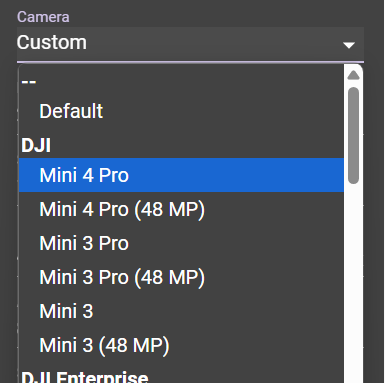Pick the Mini 3 (48 MP) option
This screenshot has height=383, width=385.
(181, 345)
